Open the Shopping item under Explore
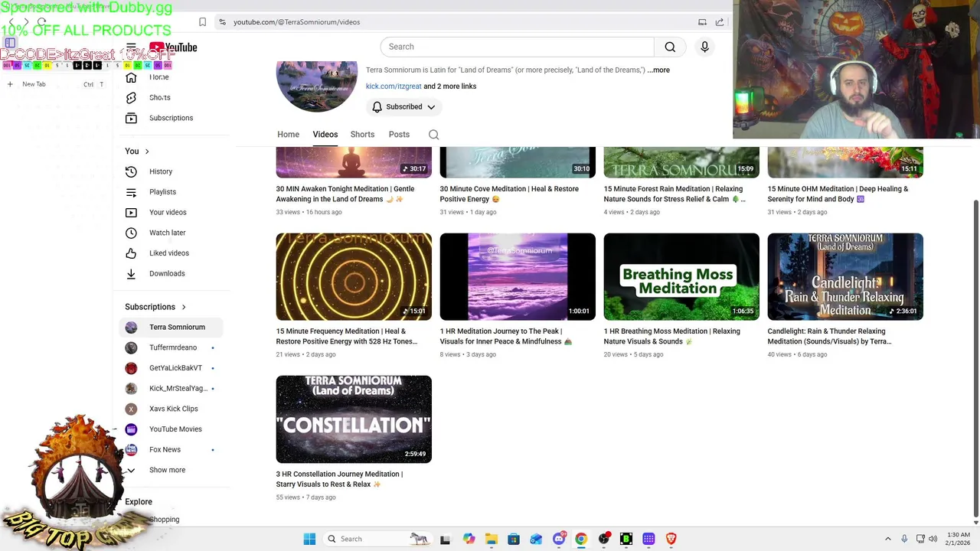 point(164,520)
